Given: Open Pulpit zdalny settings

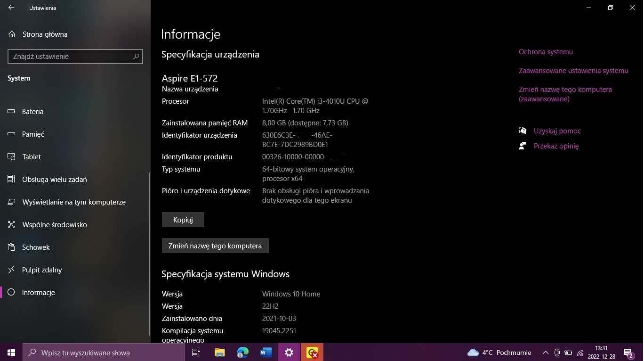Looking at the screenshot, I should tap(75, 270).
